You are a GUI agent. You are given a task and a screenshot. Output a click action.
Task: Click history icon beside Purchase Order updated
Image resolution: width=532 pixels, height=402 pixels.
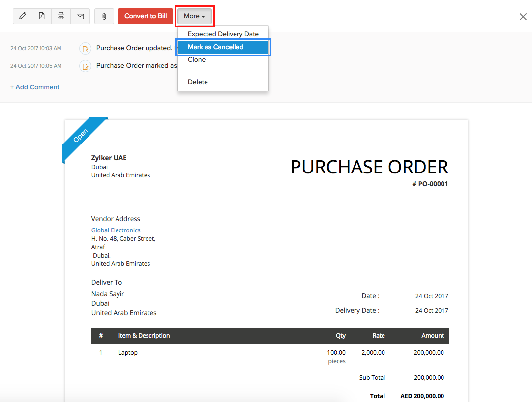click(85, 49)
